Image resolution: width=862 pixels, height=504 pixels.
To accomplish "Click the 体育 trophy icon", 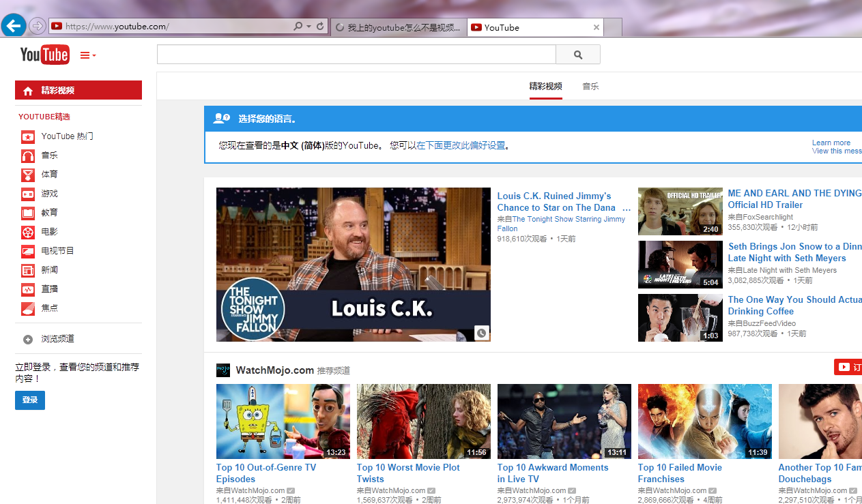I will (x=28, y=175).
